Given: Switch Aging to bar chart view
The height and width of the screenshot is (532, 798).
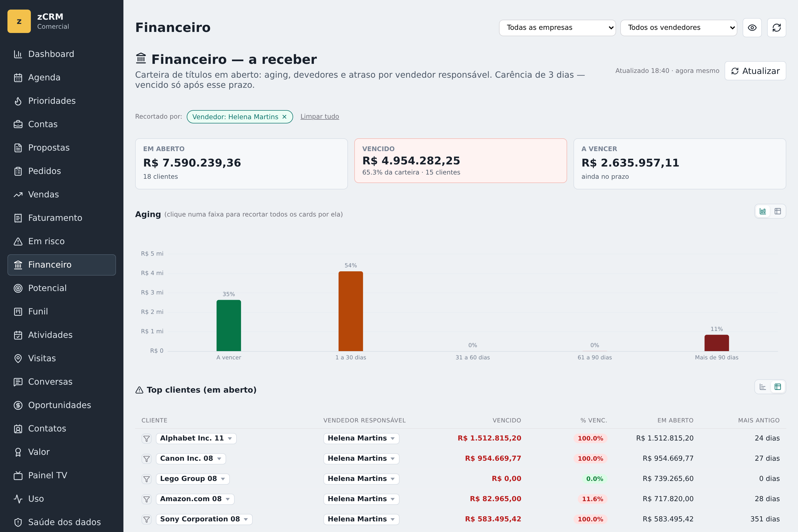Looking at the screenshot, I should 763,211.
